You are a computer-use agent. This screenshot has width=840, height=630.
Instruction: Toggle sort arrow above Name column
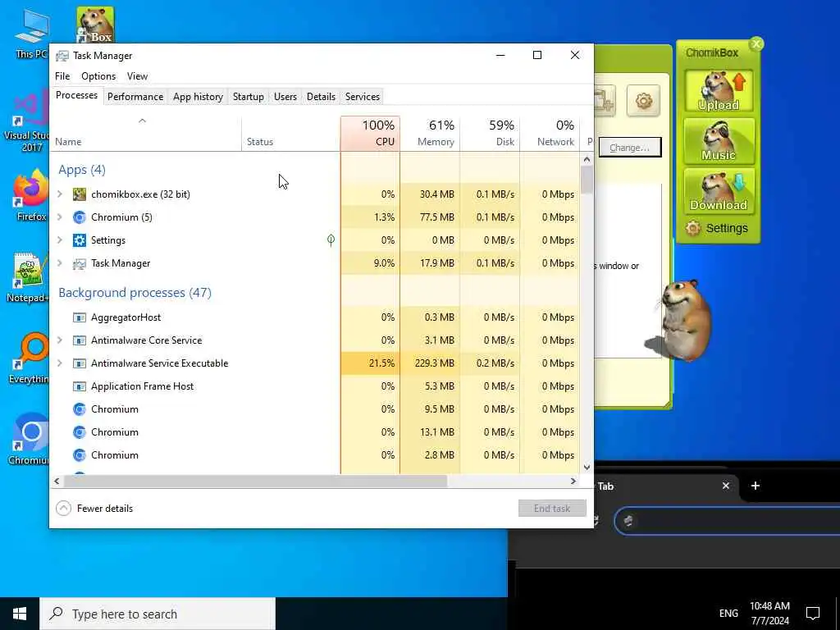click(x=142, y=121)
